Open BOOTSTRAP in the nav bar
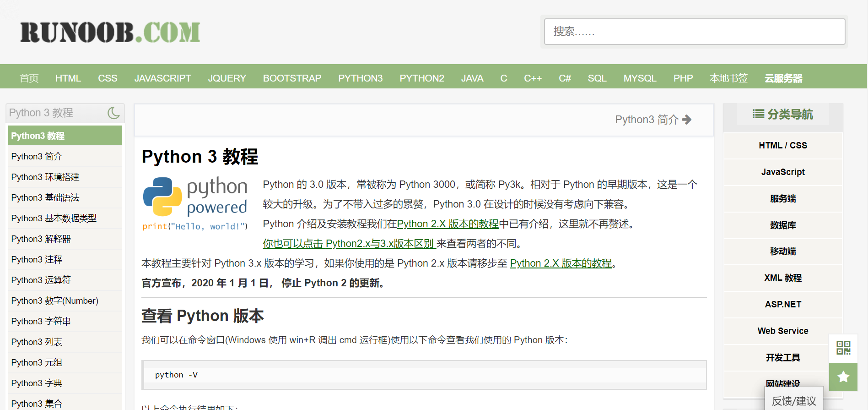The image size is (868, 410). [292, 78]
